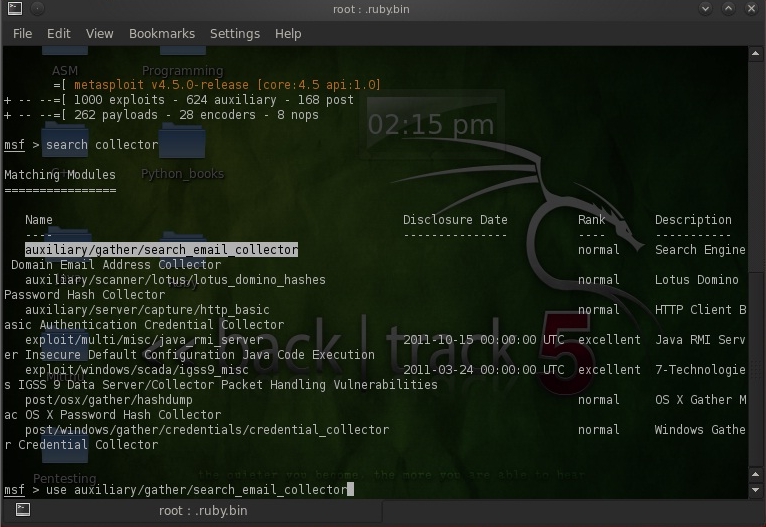Click the 'Disclosure Date' column header
This screenshot has height=527, width=766.
[x=455, y=220]
